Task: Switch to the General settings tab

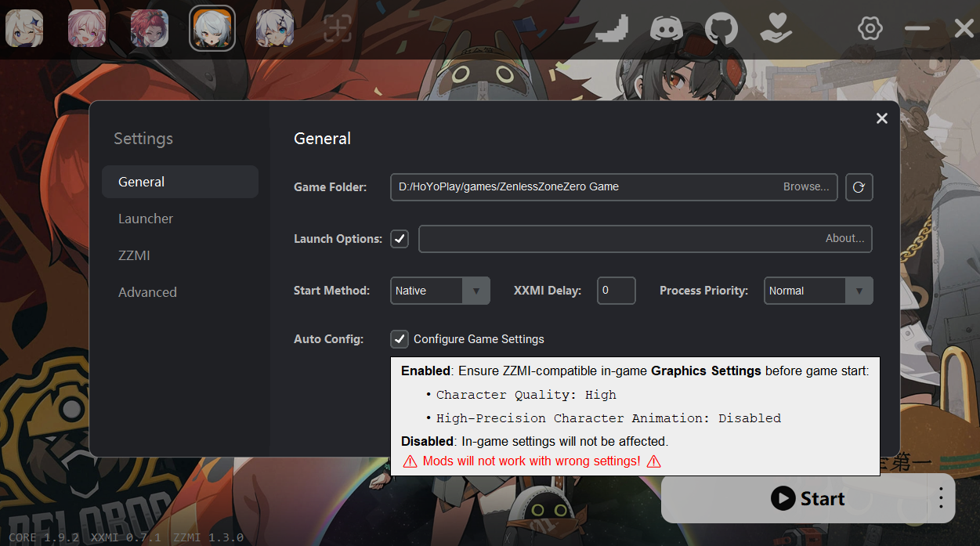Action: click(180, 182)
